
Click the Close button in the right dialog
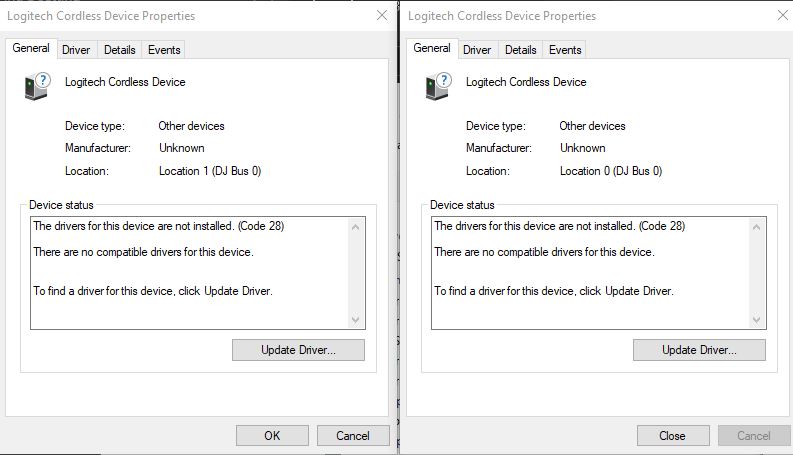tap(673, 435)
